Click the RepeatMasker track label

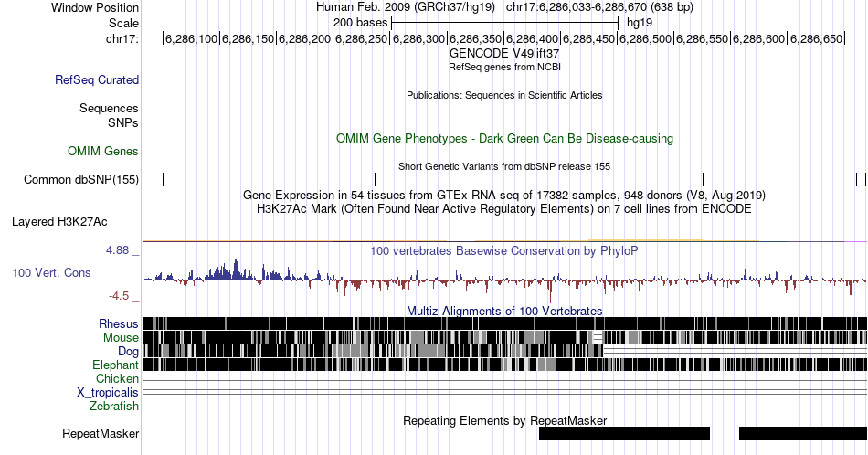pos(101,433)
